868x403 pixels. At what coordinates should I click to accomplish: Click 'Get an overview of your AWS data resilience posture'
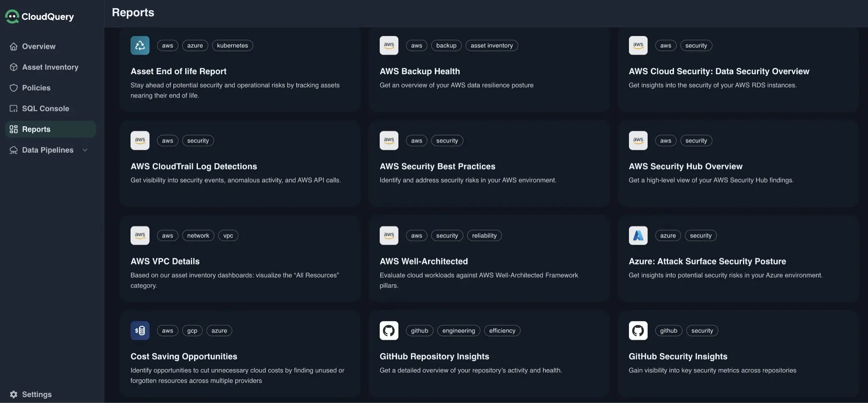tap(456, 85)
